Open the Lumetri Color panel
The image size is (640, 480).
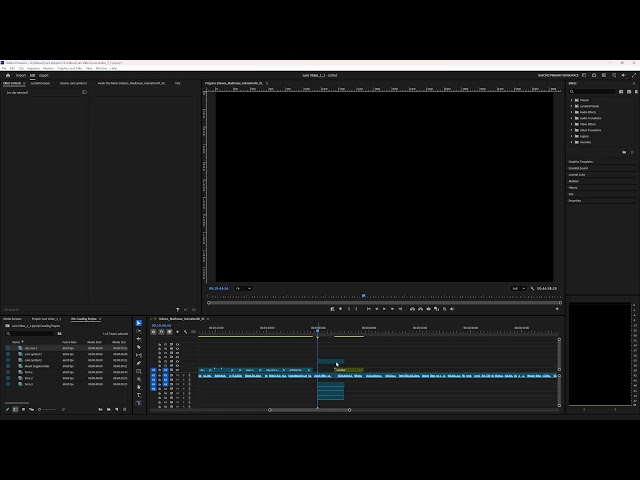(577, 175)
